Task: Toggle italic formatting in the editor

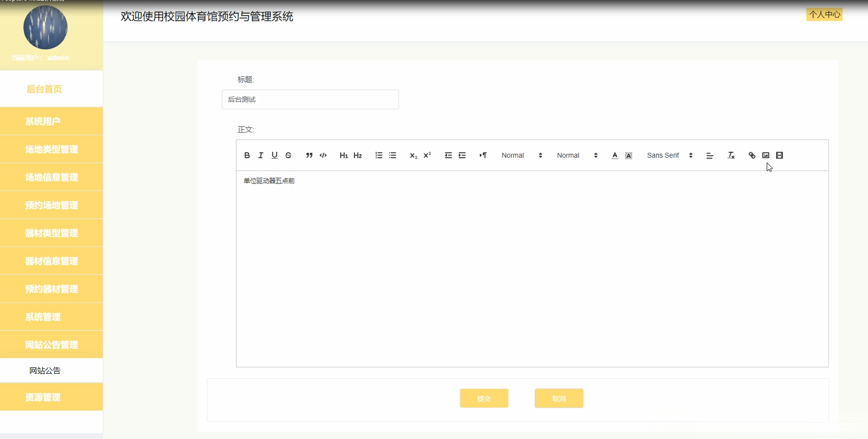Action: click(261, 155)
